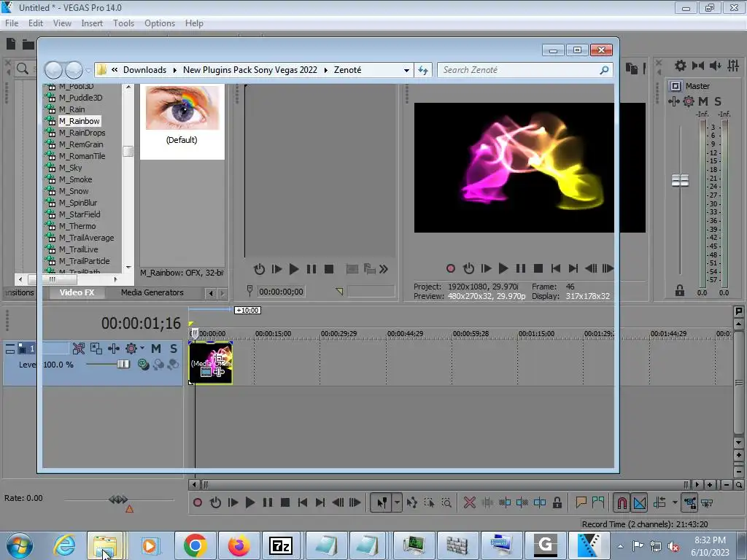Select the Zoom Edit Tool magnifier
This screenshot has width=747, height=560.
[446, 502]
